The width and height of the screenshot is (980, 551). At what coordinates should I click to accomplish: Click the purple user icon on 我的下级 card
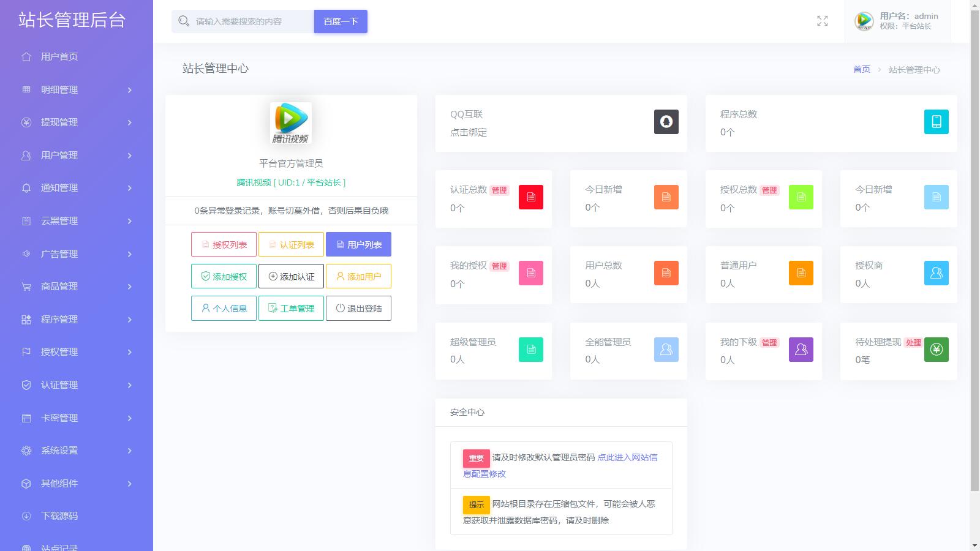(801, 350)
